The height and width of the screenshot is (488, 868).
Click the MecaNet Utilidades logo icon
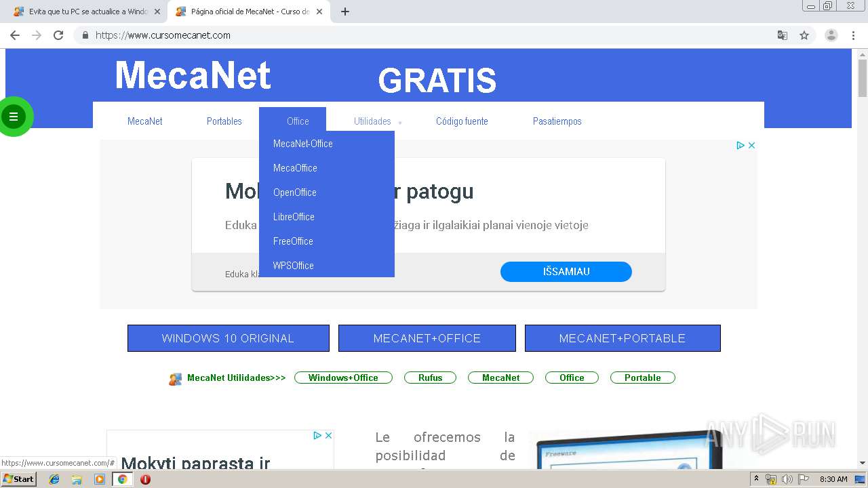click(176, 379)
